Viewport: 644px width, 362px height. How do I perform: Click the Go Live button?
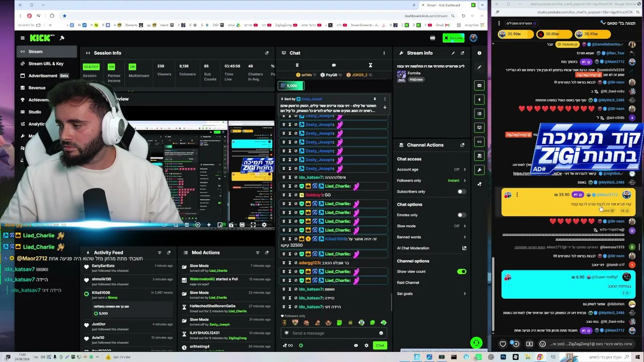[x=454, y=38]
